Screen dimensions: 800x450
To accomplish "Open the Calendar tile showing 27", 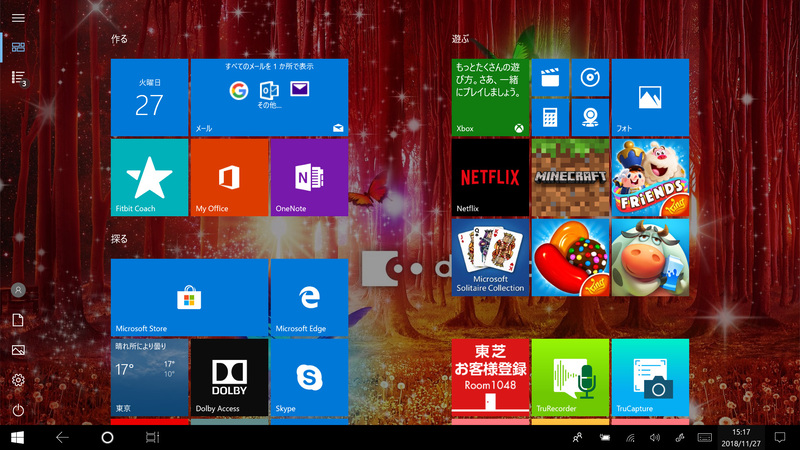I will tap(149, 97).
